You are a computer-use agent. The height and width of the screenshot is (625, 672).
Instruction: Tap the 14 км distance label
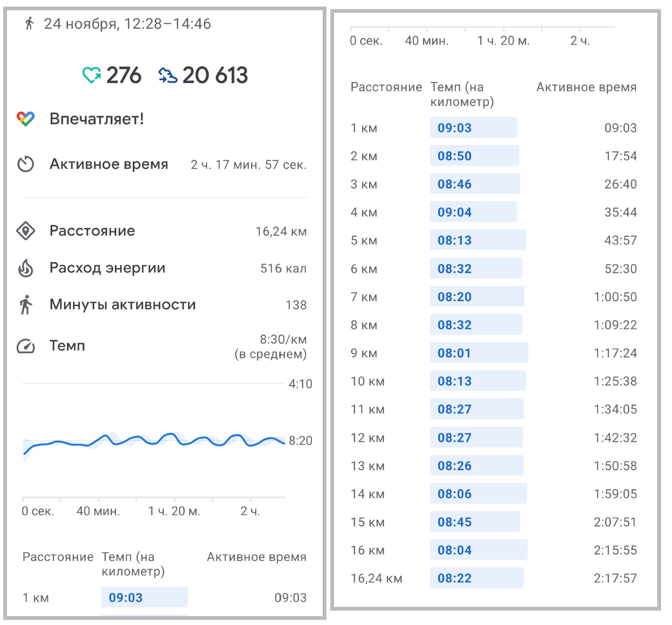(368, 494)
